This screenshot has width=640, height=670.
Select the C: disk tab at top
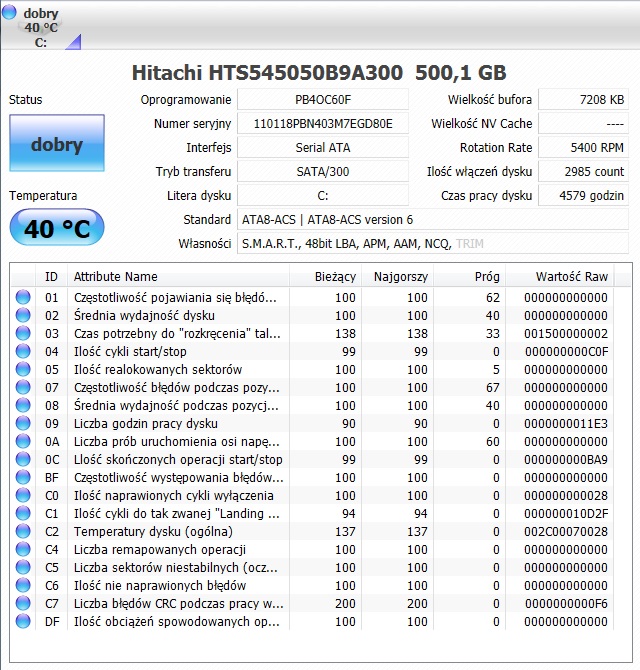coord(41,27)
